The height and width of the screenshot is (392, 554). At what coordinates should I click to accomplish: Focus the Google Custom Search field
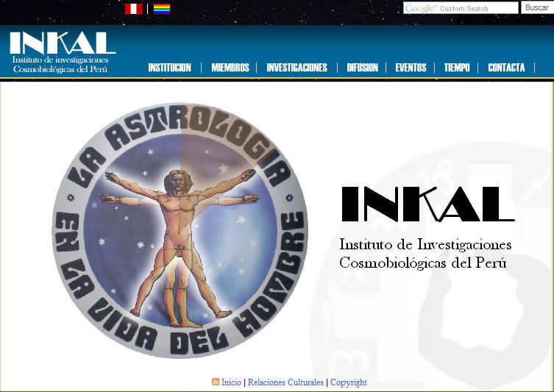[461, 8]
